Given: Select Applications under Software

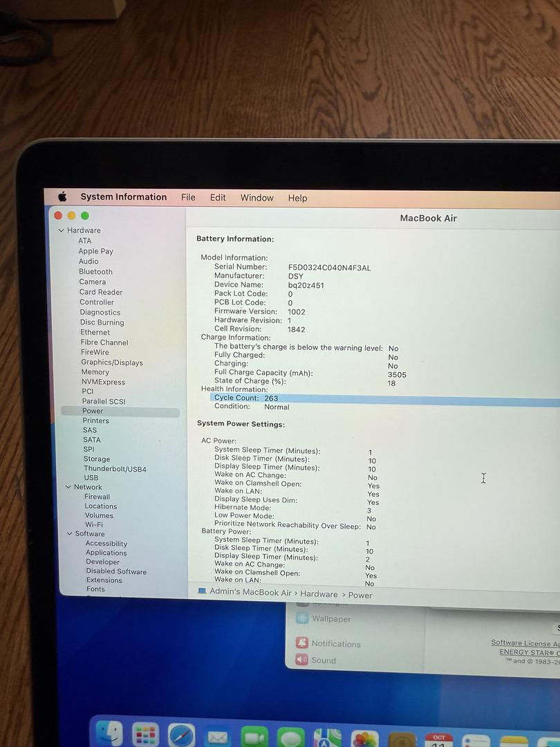Looking at the screenshot, I should pyautogui.click(x=106, y=553).
